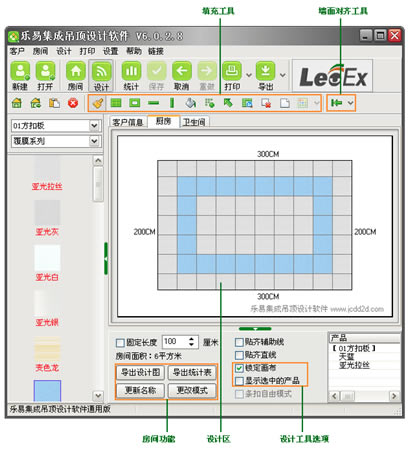Switch to the 卫生间 tab
409x450 pixels.
click(194, 122)
